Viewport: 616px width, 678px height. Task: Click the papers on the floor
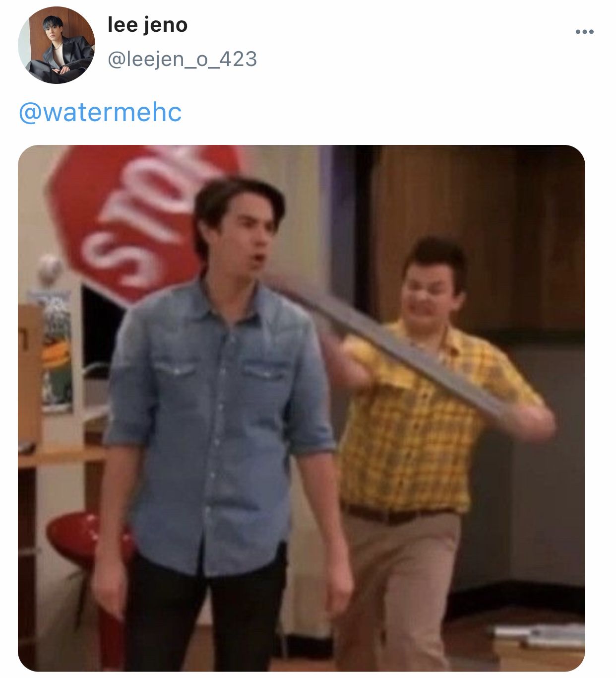point(538,635)
